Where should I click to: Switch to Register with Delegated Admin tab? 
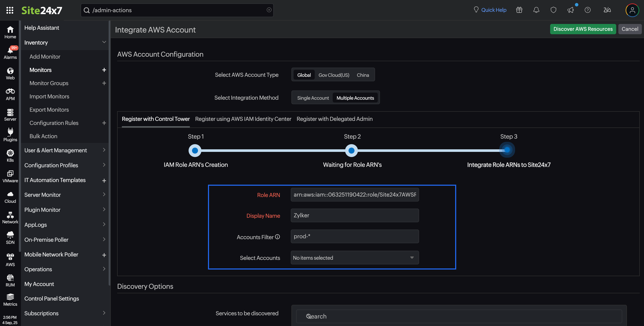[x=334, y=119]
